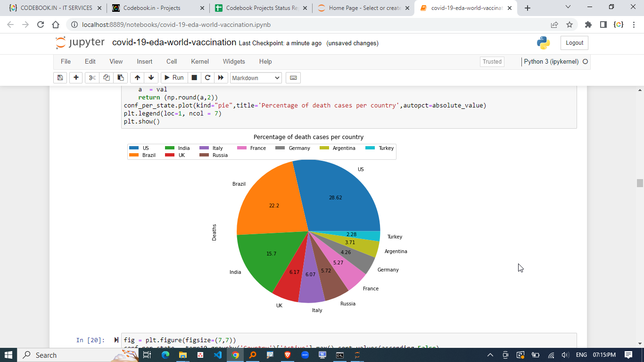
Task: Open the Chrome tab search chevron
Action: (x=568, y=7)
